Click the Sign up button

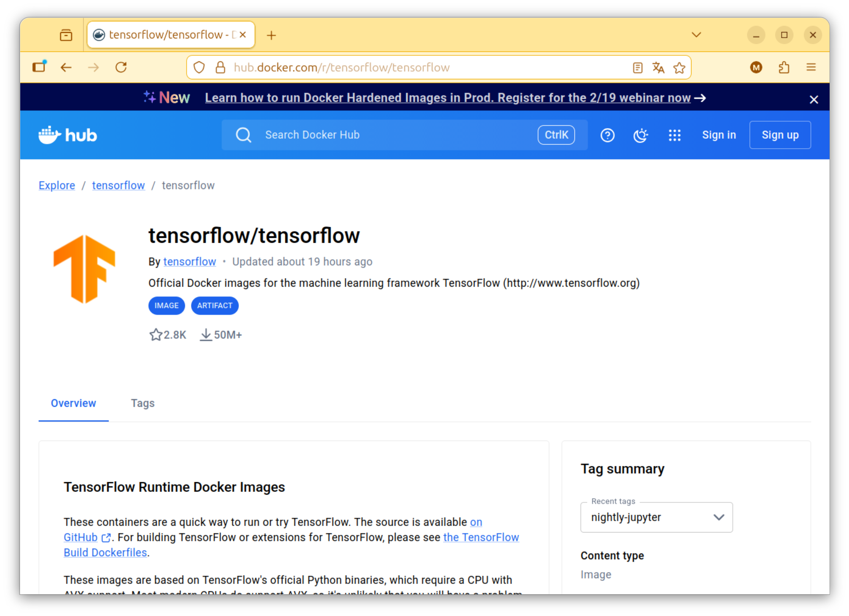click(x=780, y=135)
